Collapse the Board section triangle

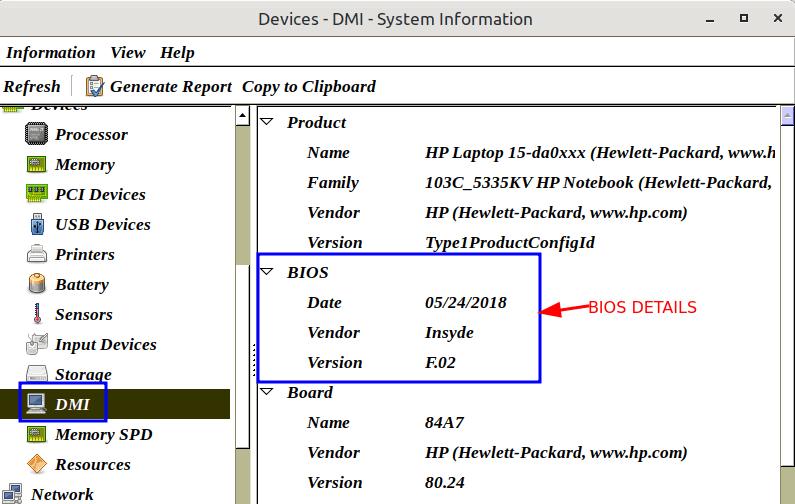click(x=267, y=391)
